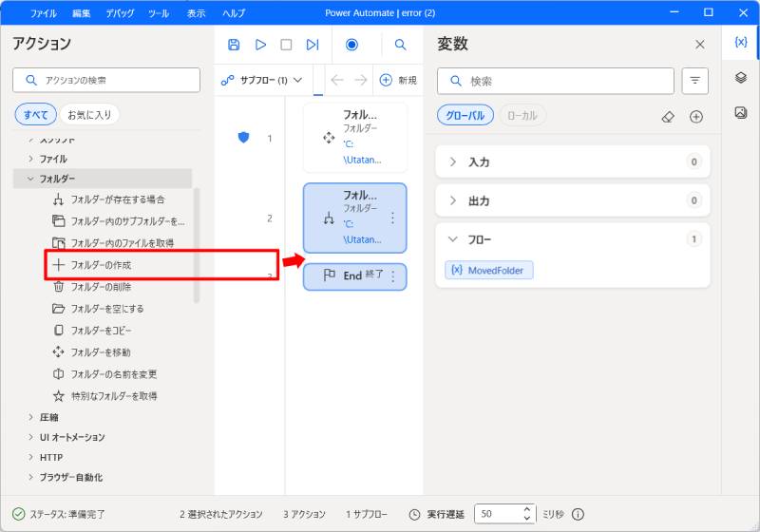760x532 pixels.
Task: Switch the actions list to すべて
Action: pyautogui.click(x=36, y=115)
